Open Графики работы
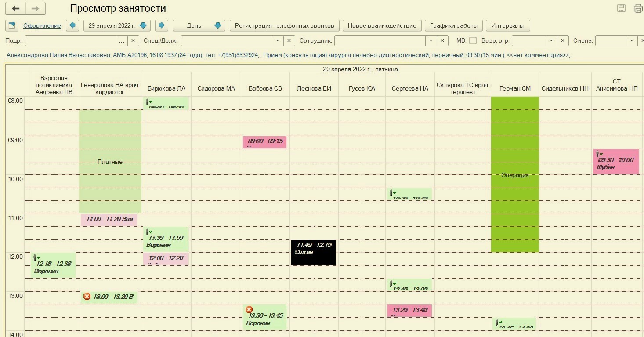Viewport: 644px width, 337px height. (454, 25)
